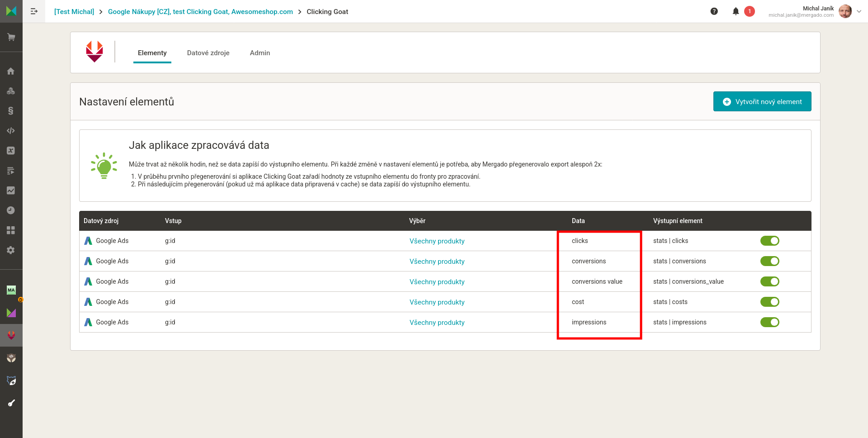Click the Google Ads icon in clicks row

(88, 241)
